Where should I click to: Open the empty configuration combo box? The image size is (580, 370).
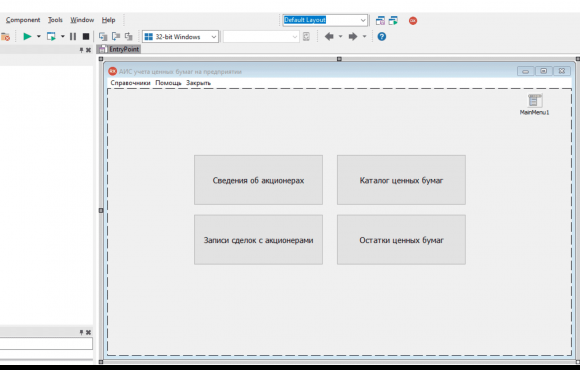pos(261,37)
